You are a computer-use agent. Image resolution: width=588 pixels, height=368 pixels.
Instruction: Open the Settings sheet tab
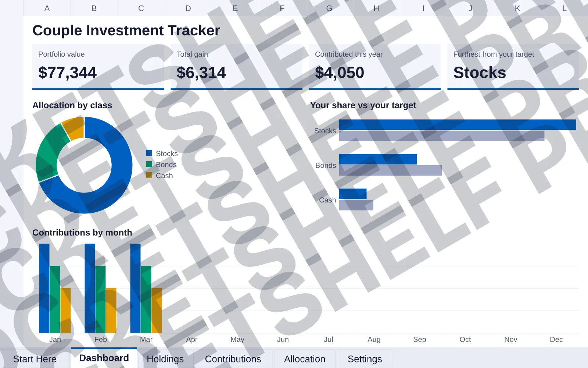coord(365,359)
